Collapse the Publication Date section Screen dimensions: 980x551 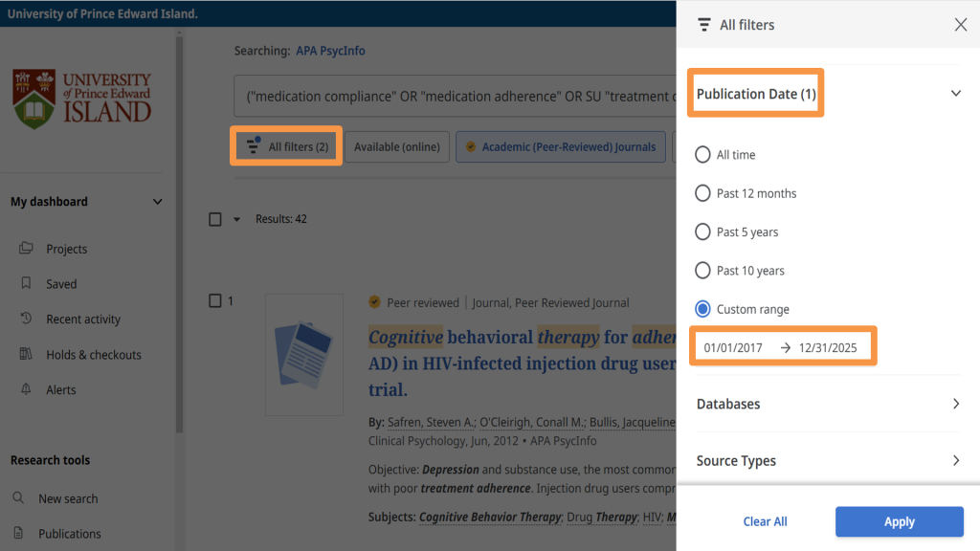955,94
